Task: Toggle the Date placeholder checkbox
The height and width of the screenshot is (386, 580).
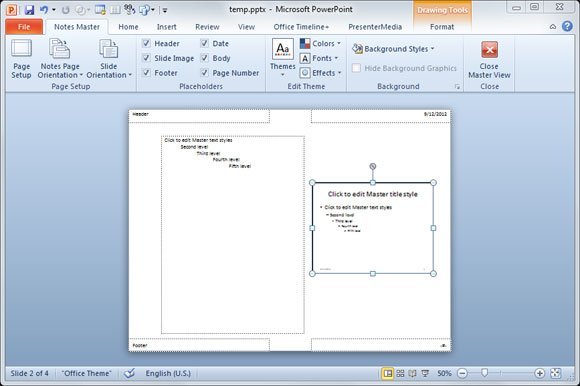Action: (204, 43)
